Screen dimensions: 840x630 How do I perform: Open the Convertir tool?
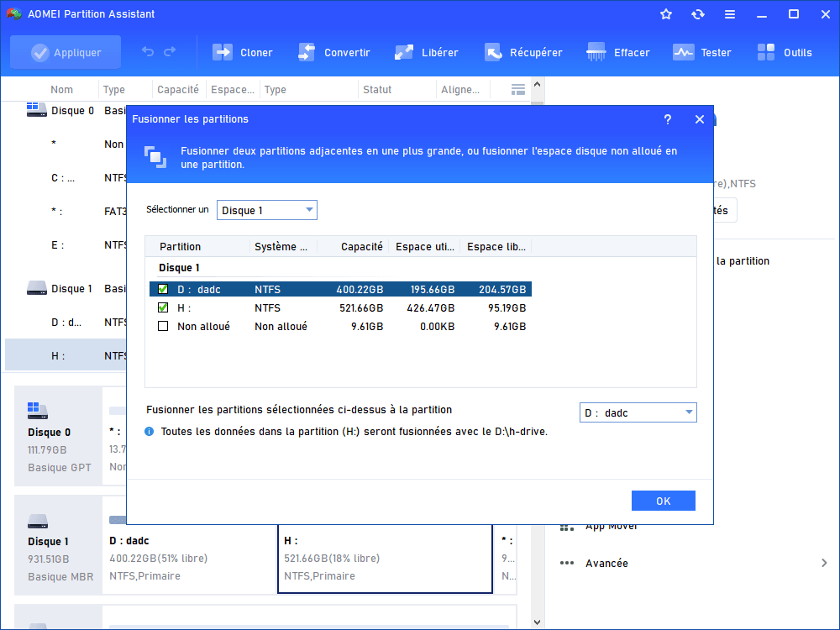click(307, 52)
